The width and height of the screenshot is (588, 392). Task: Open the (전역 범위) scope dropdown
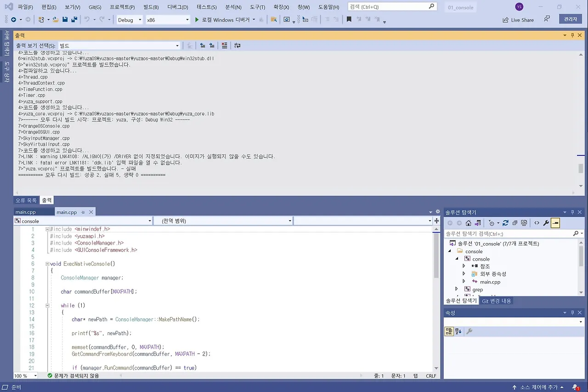click(x=223, y=221)
